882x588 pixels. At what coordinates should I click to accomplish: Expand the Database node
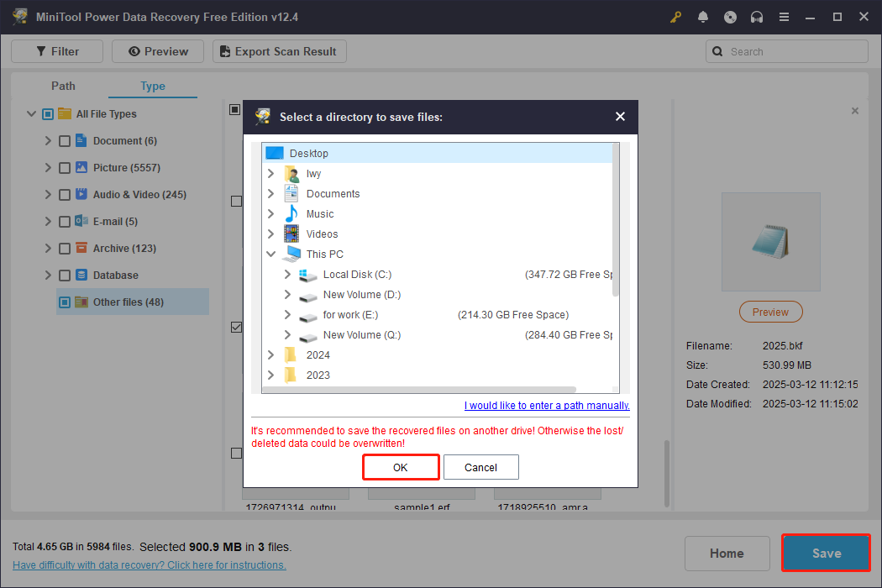(48, 276)
